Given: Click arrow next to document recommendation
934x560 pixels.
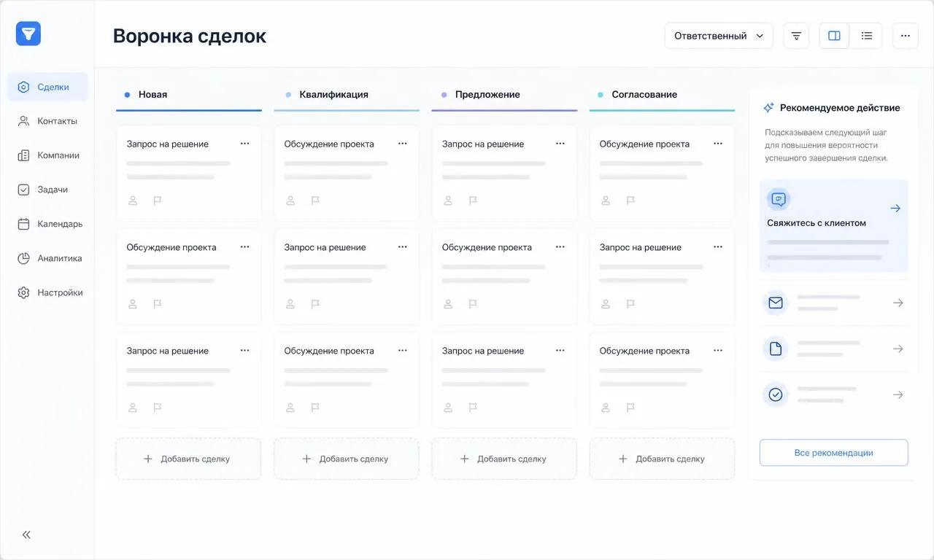Looking at the screenshot, I should (x=898, y=349).
